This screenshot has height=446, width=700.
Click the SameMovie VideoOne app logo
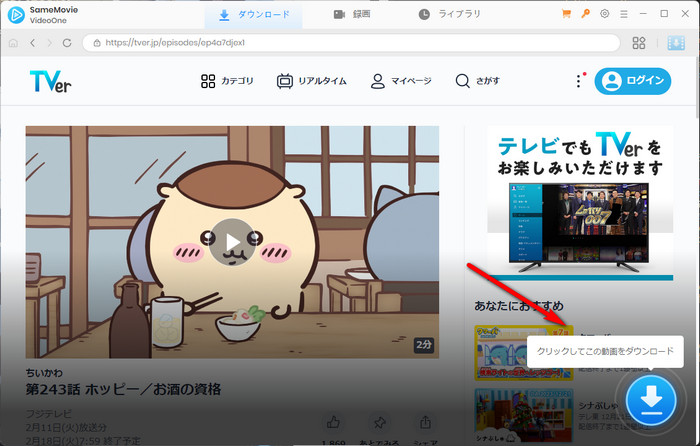(17, 15)
